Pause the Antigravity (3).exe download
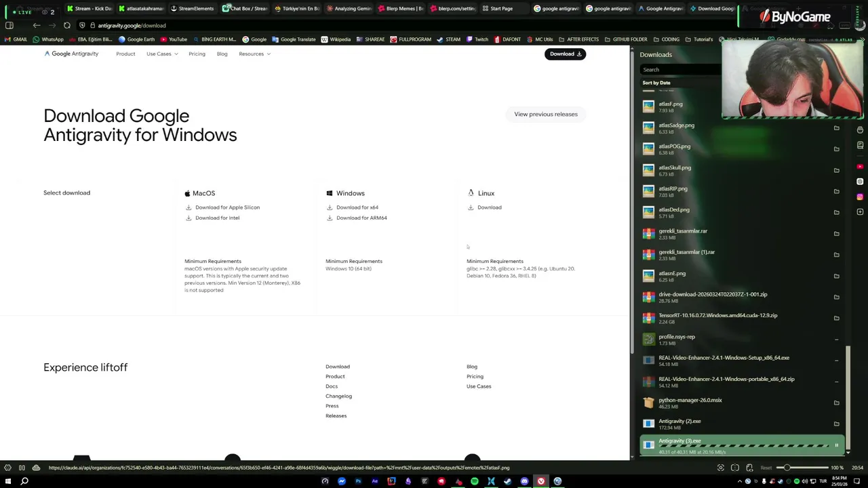This screenshot has height=488, width=868. tap(837, 445)
